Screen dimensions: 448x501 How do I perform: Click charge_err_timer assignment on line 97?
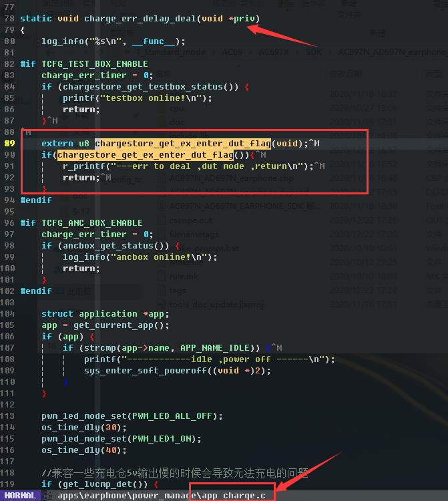[x=97, y=234]
